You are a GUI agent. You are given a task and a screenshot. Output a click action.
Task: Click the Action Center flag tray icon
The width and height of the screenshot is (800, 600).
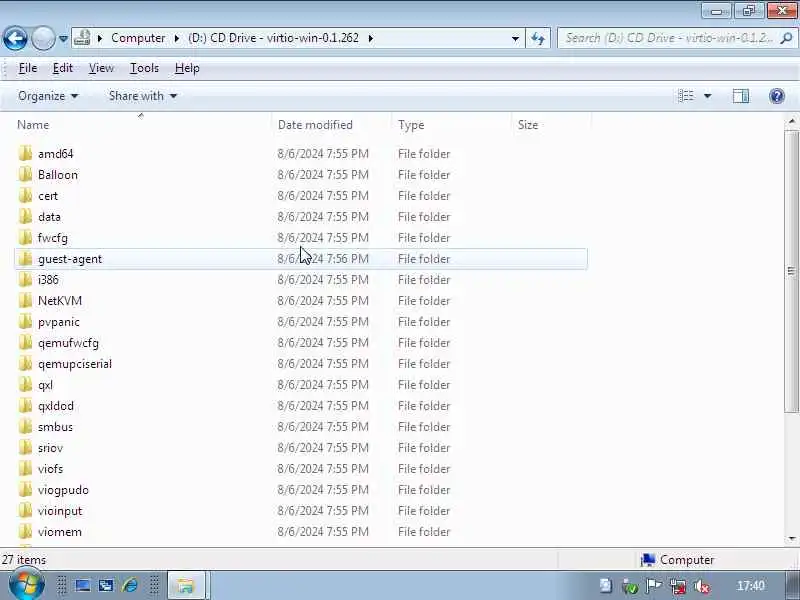pyautogui.click(x=654, y=586)
